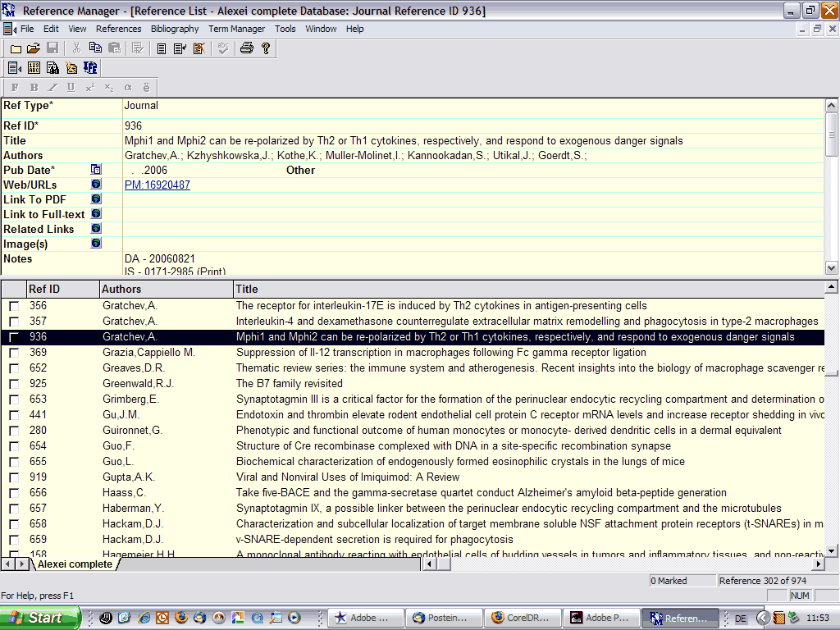Click the Cut scissors icon

tap(76, 48)
